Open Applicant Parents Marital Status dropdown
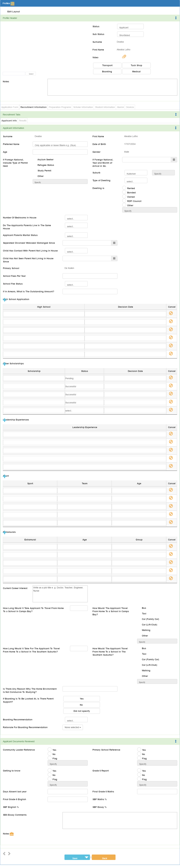 click(76, 235)
